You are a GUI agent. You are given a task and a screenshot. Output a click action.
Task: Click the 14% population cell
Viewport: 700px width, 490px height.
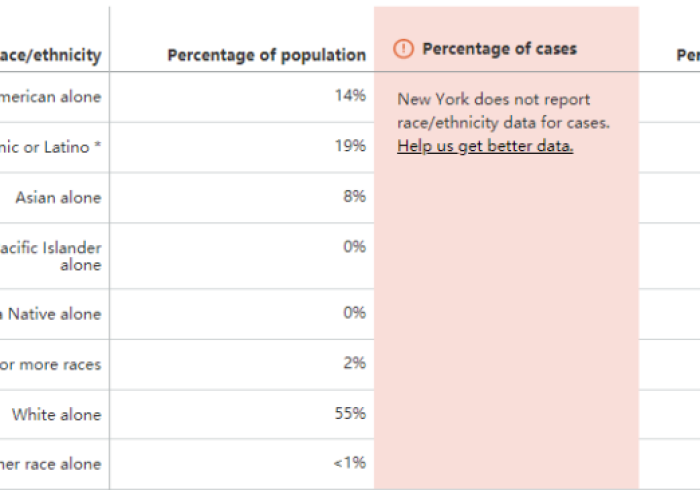351,96
